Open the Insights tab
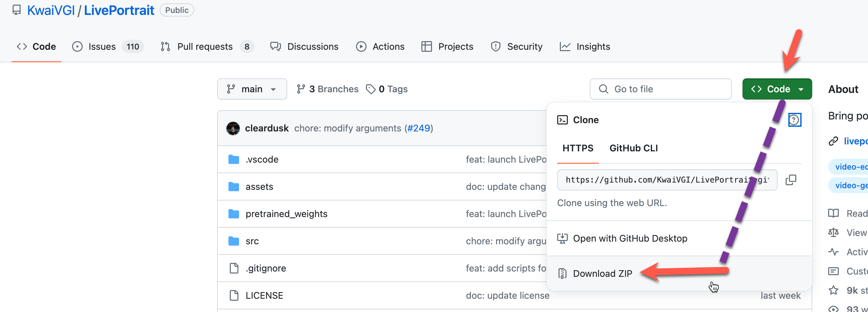Image resolution: width=868 pixels, height=312 pixels. coord(585,46)
